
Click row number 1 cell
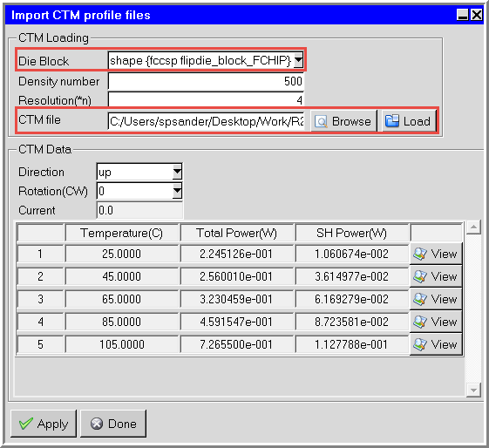[40, 254]
